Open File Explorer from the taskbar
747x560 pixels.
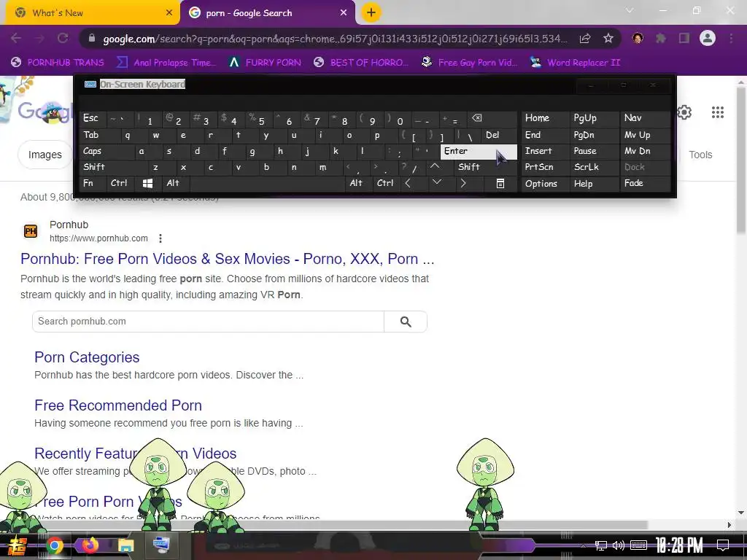(125, 545)
